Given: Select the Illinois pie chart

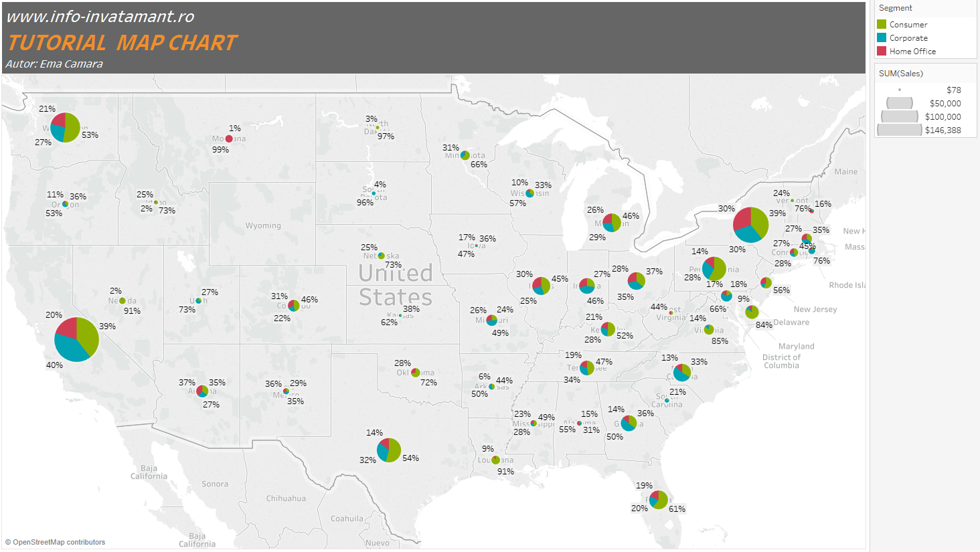Looking at the screenshot, I should 542,286.
